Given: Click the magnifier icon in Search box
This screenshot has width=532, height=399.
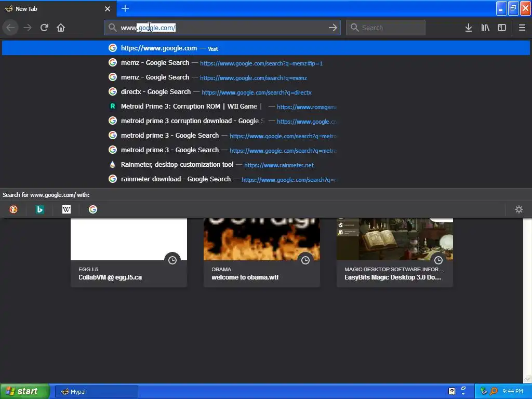Looking at the screenshot, I should coord(354,28).
